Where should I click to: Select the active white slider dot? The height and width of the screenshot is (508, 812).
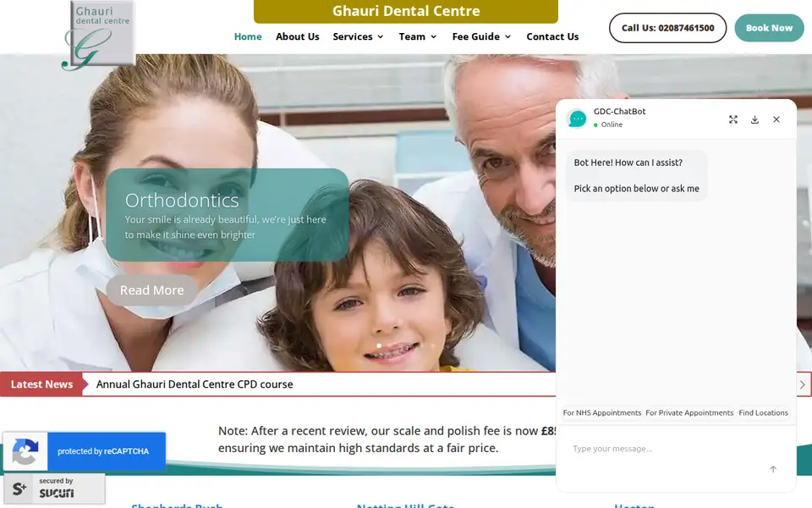[x=379, y=345]
